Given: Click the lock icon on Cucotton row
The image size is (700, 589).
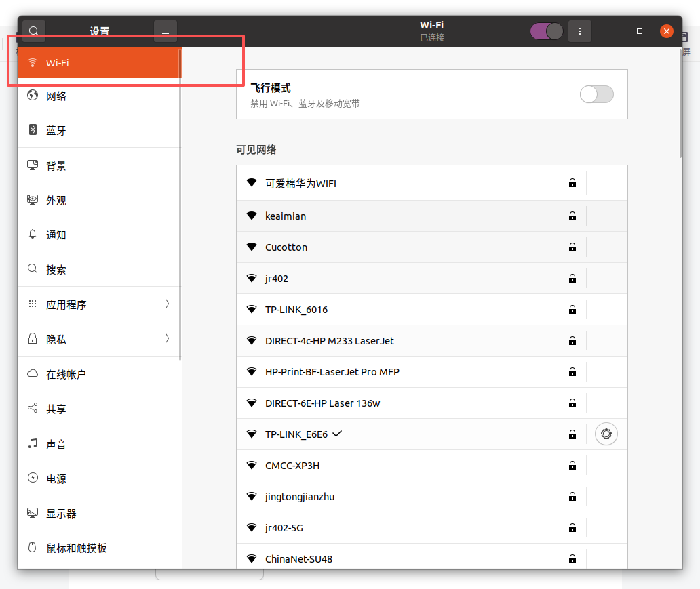Looking at the screenshot, I should 572,247.
